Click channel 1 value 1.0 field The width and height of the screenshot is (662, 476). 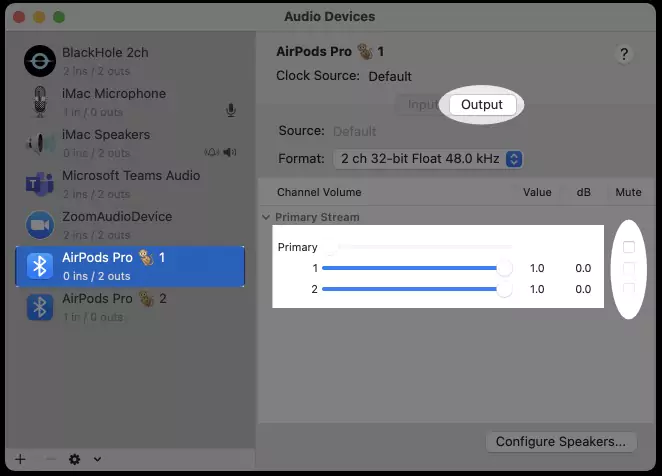[x=537, y=268]
